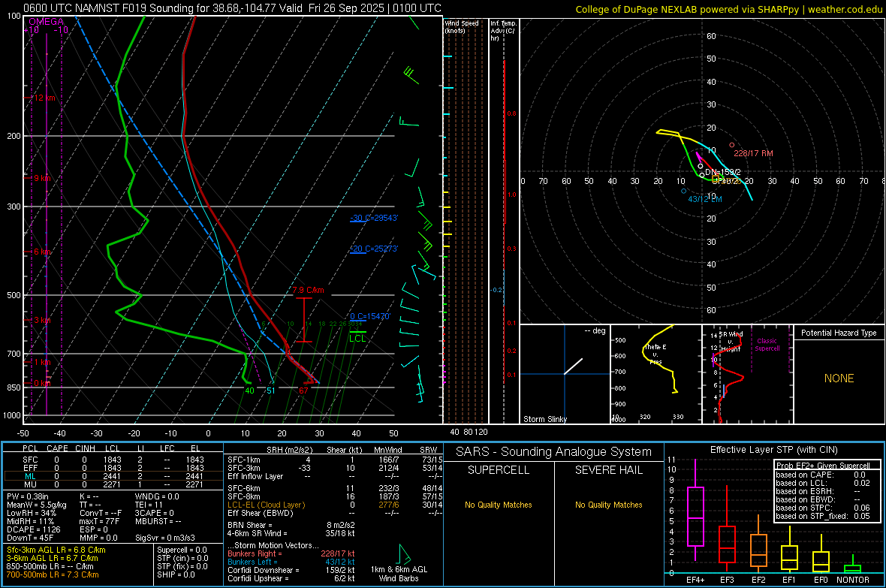Click the 'SARS - Sounding Analogue System' heading
The height and width of the screenshot is (588, 886).
pyautogui.click(x=554, y=452)
